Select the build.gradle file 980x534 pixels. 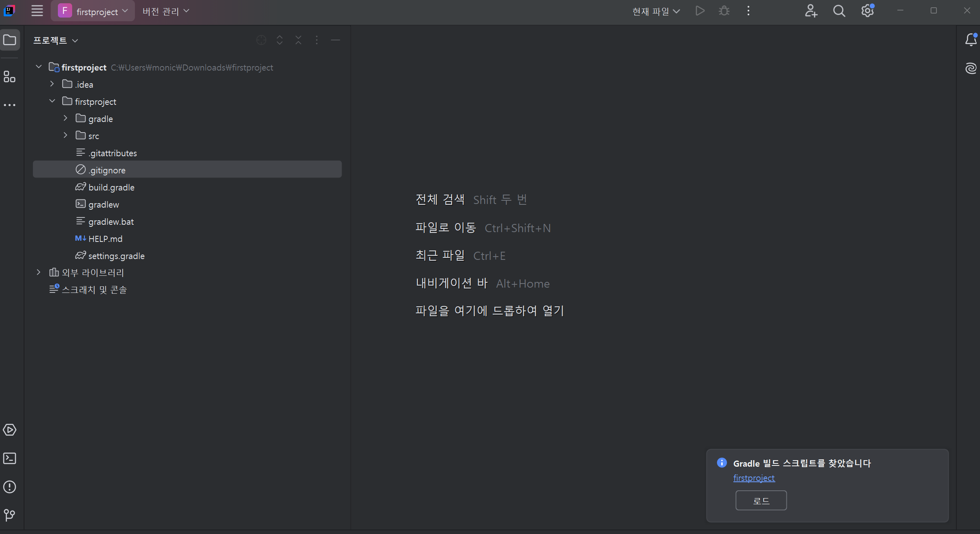coord(111,187)
